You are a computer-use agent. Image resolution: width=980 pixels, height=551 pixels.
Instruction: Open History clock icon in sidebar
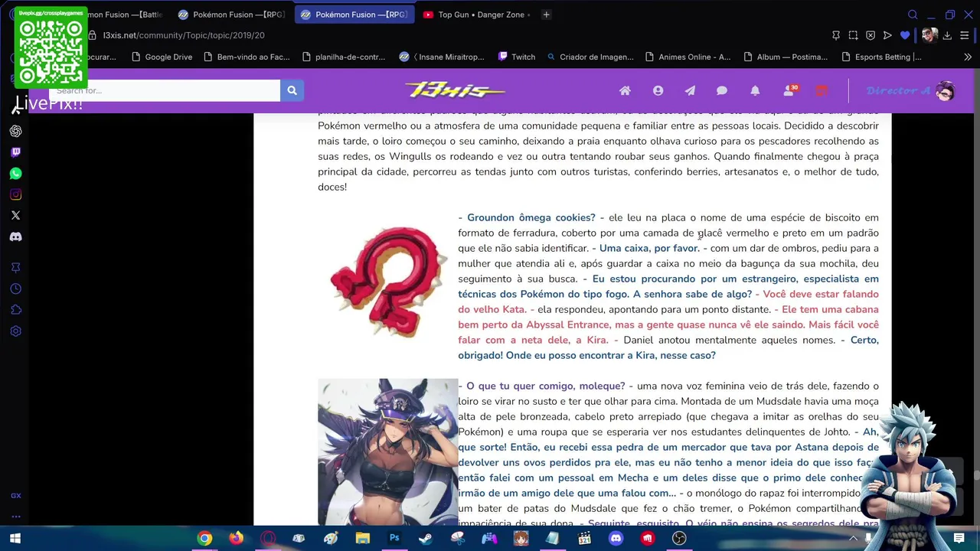click(x=15, y=289)
